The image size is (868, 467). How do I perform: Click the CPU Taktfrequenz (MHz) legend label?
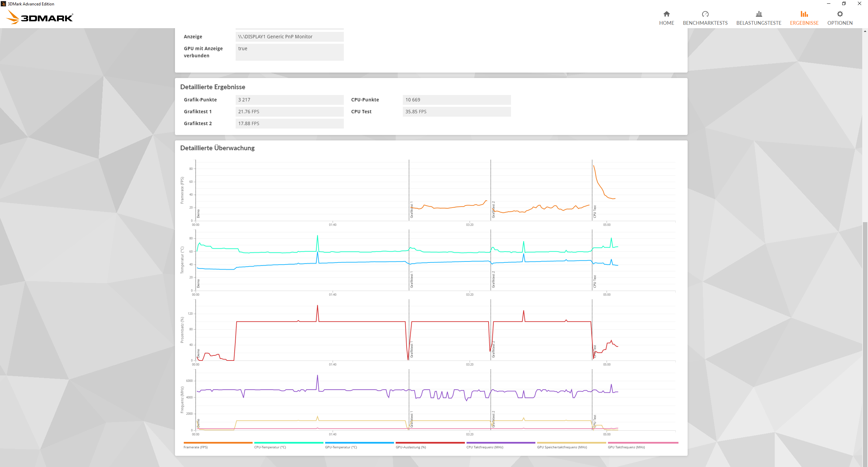[x=485, y=447]
